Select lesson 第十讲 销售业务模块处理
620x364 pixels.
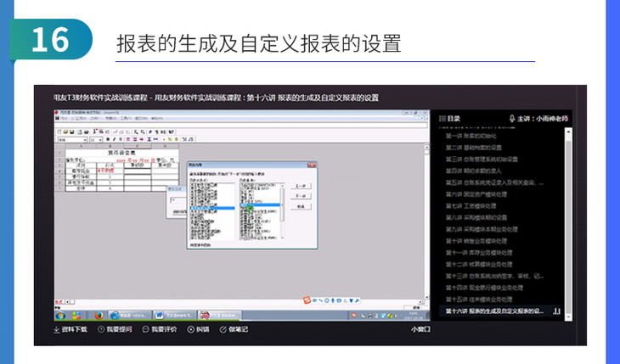pyautogui.click(x=480, y=241)
